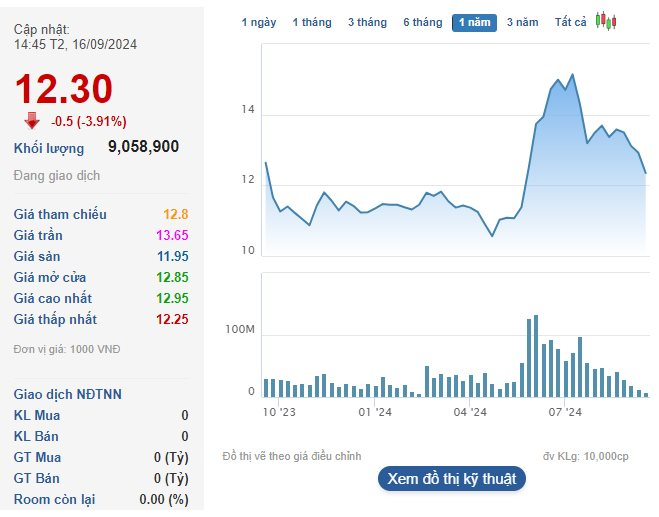This screenshot has width=659, height=517.
Task: Select the "1 ngày" time range
Action: (259, 22)
